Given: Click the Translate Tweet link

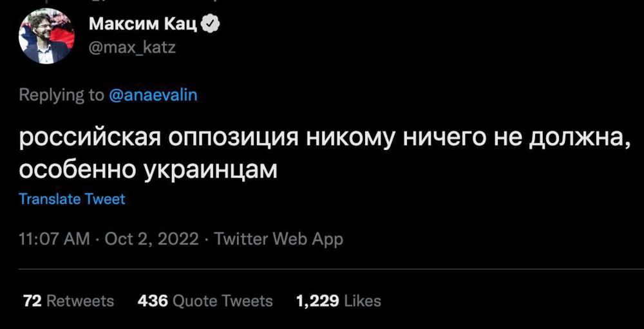Looking at the screenshot, I should click(x=72, y=199).
